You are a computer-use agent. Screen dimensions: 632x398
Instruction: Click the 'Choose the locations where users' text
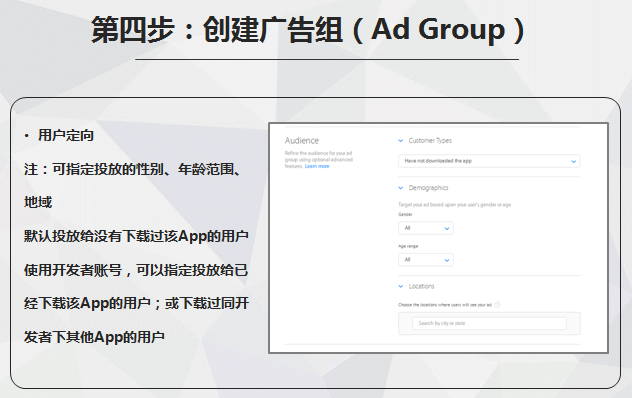(x=445, y=305)
